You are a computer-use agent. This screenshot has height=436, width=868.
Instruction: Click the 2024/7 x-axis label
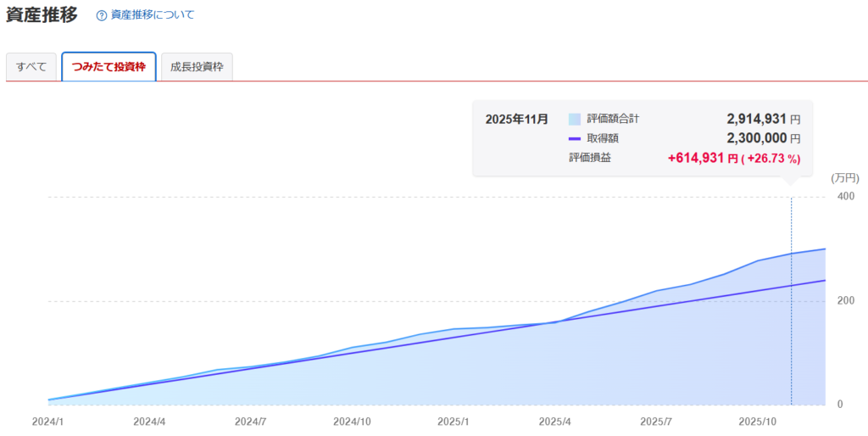[251, 422]
